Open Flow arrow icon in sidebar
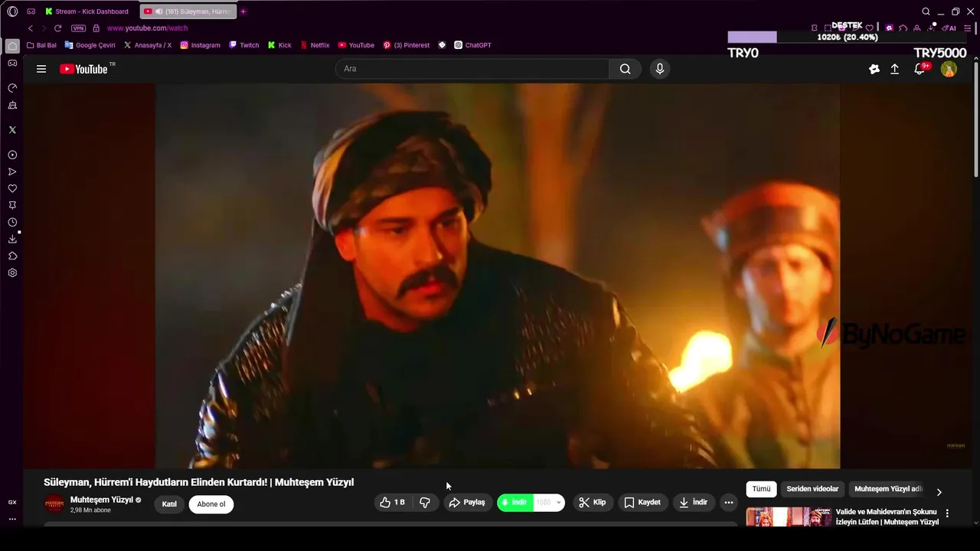 [x=12, y=172]
